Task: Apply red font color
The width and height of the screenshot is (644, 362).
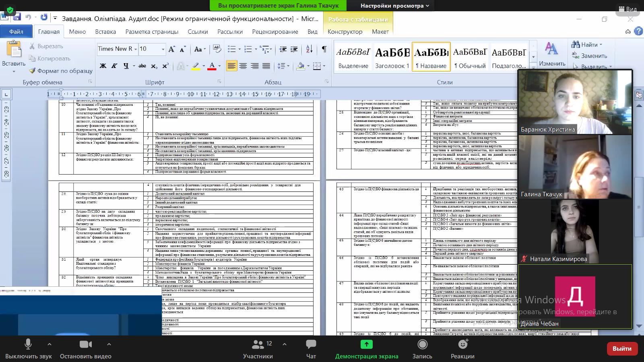Action: point(212,66)
